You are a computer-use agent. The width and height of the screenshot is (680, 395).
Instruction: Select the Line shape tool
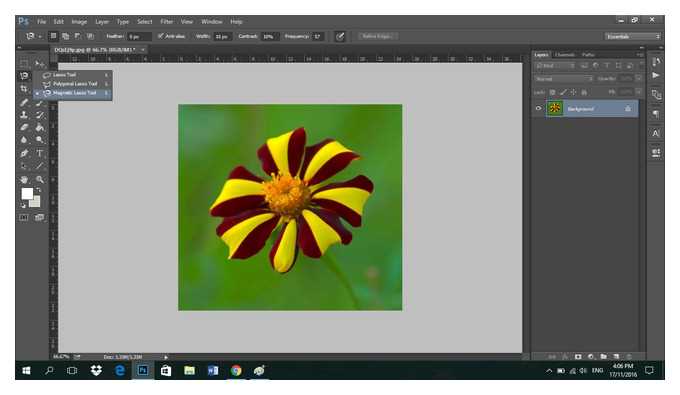click(x=39, y=166)
